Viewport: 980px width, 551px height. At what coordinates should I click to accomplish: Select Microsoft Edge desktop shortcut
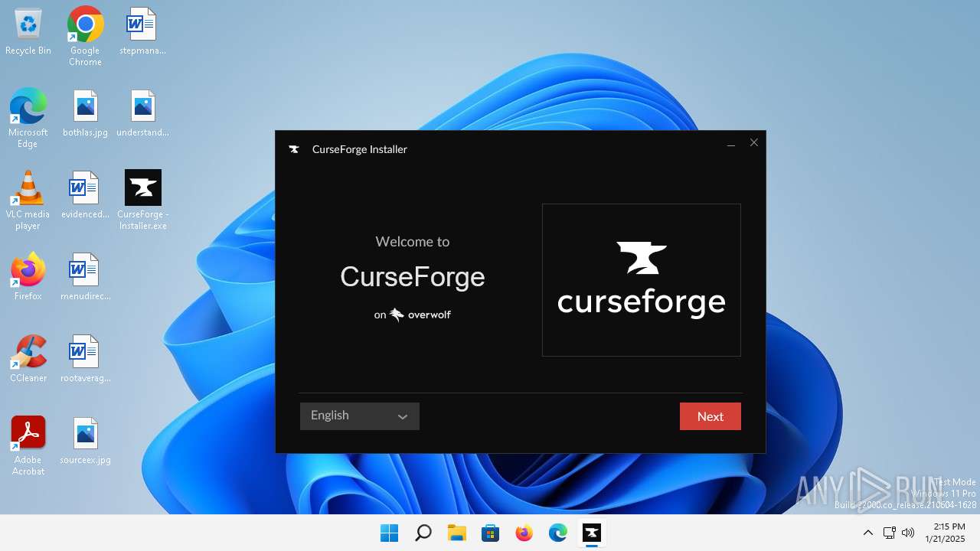point(28,118)
